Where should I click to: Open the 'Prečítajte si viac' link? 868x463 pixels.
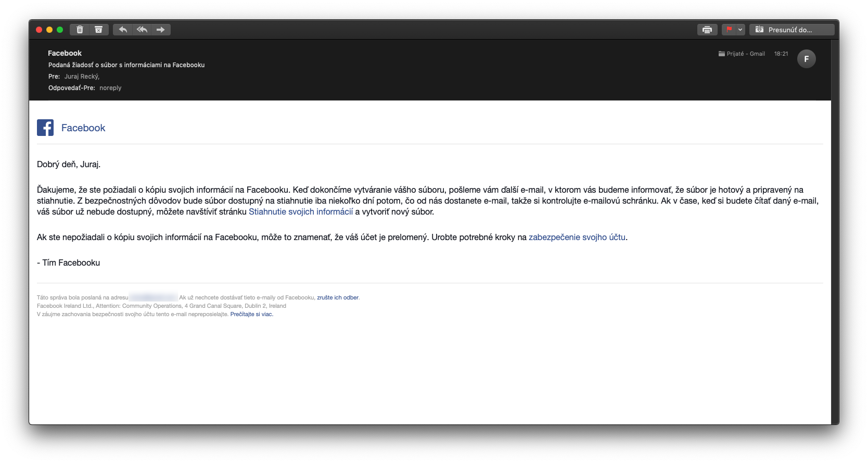pyautogui.click(x=251, y=315)
